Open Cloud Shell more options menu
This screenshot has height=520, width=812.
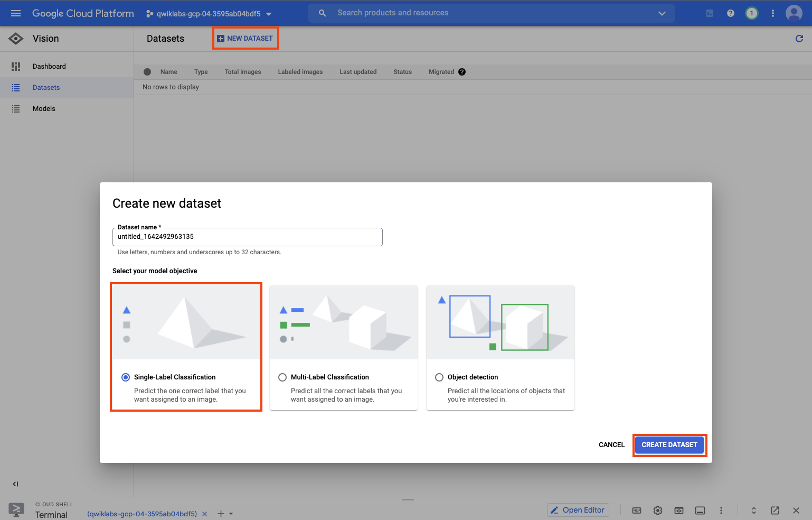coord(721,510)
